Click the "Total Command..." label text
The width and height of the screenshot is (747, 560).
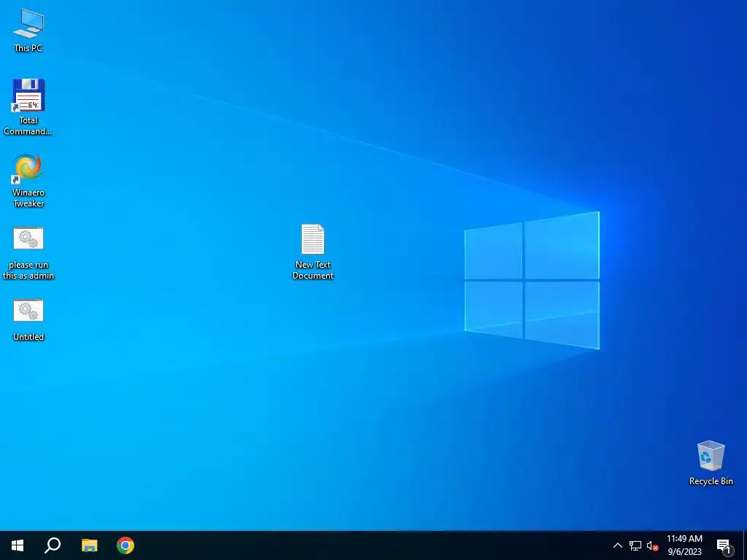coord(28,125)
